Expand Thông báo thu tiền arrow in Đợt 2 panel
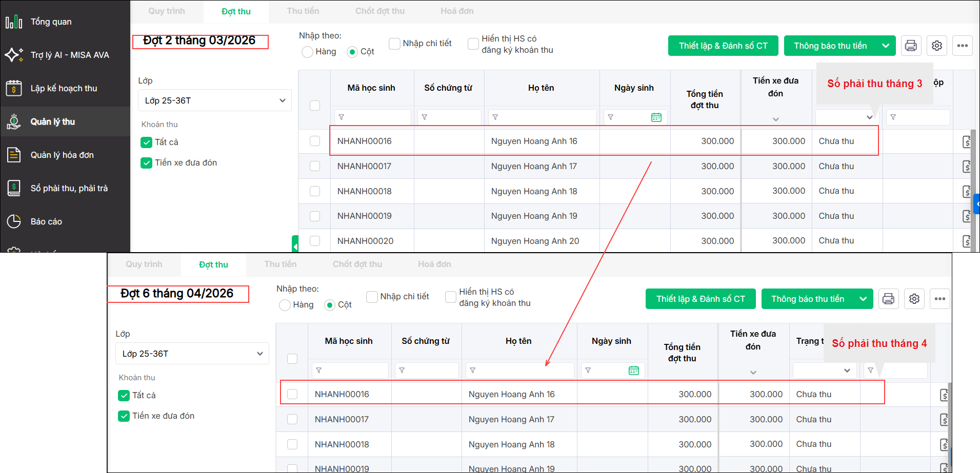 (886, 46)
